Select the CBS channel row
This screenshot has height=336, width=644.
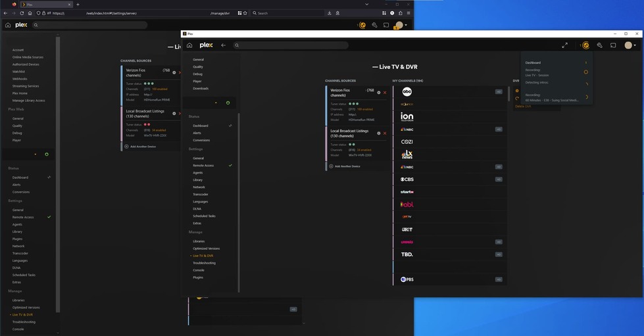point(450,180)
